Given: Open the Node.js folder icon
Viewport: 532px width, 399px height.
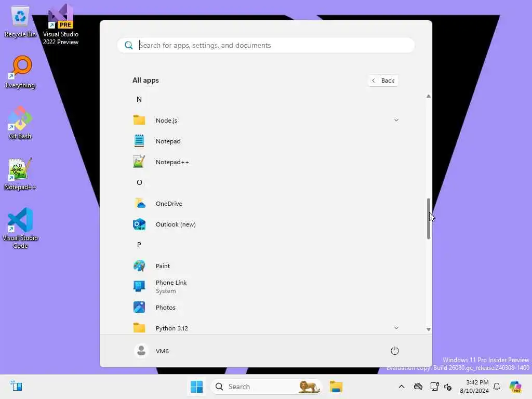Looking at the screenshot, I should [x=139, y=120].
